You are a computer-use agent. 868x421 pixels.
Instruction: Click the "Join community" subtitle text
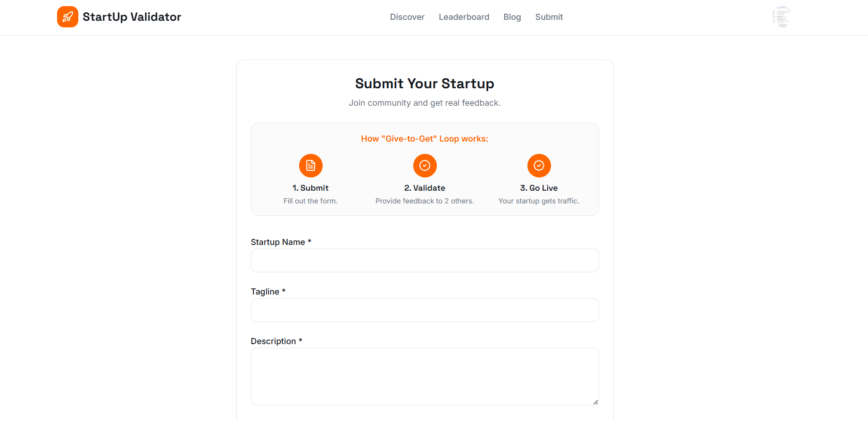tap(424, 102)
